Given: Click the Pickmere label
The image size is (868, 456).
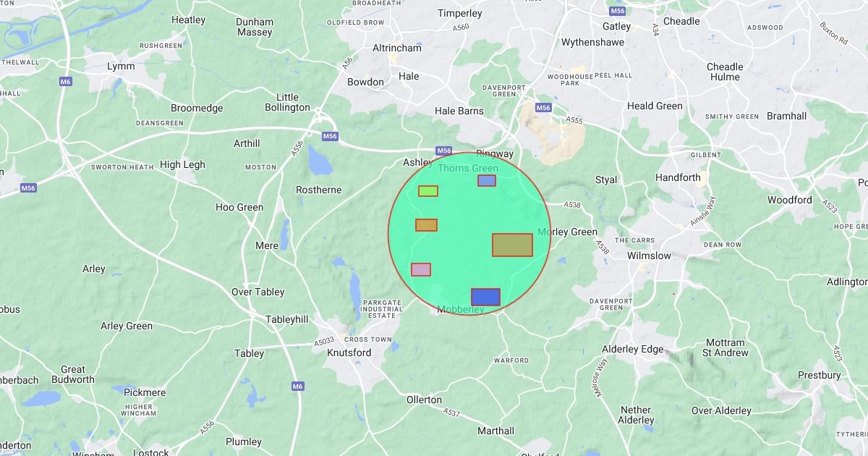Looking at the screenshot, I should [x=145, y=392].
